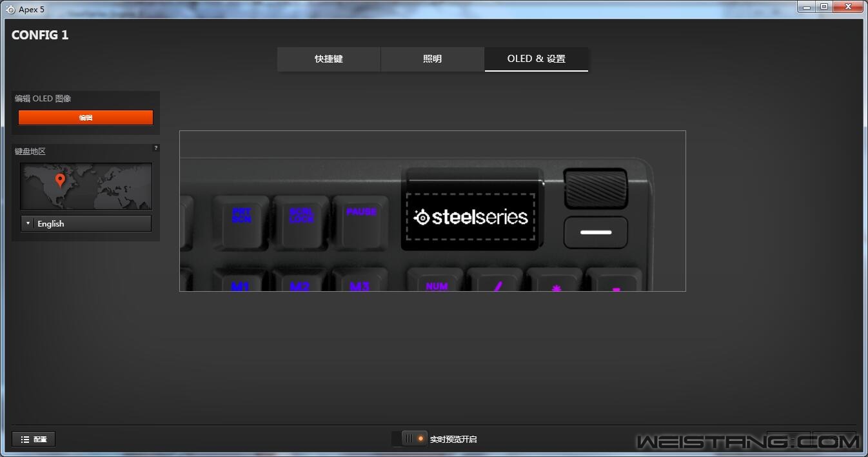Select the SteelSeries OLED display area
Viewport: 868px width, 457px height.
point(470,217)
